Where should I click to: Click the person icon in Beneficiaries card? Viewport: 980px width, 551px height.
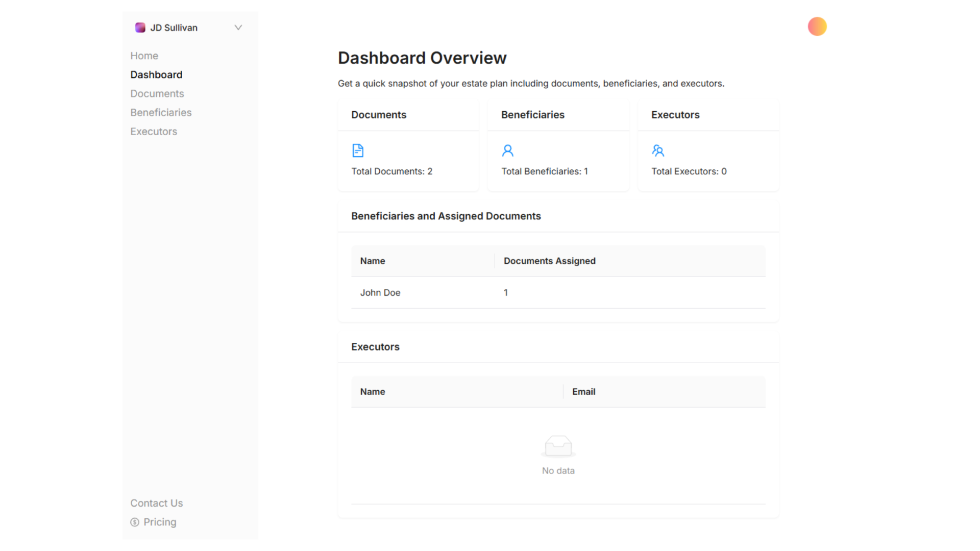(508, 151)
